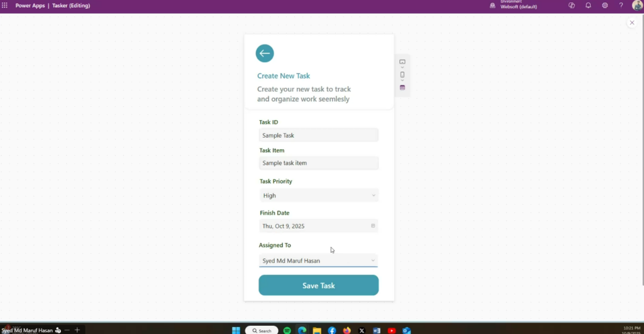Viewport: 644px width, 334px height.
Task: Click the teal back arrow button
Action: (x=265, y=53)
